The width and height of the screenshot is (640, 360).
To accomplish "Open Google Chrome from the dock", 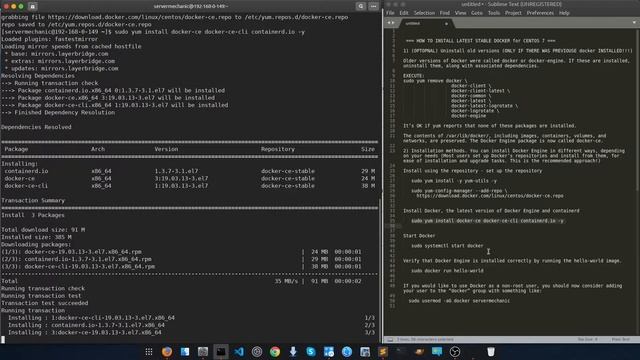I will point(275,352).
